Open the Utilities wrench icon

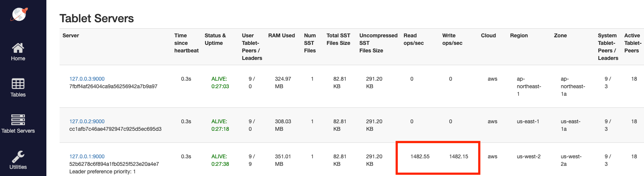(x=18, y=156)
